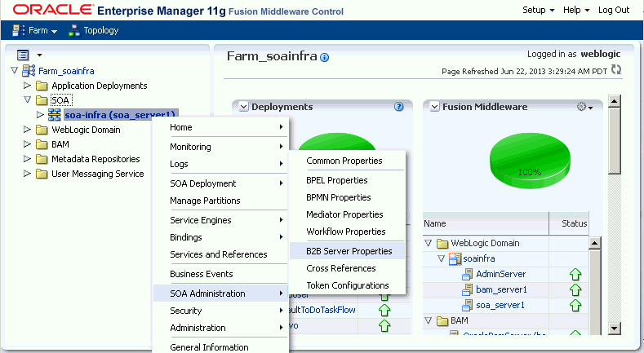This screenshot has height=353, width=644.
Task: Click the WebLogic Domain folder icon in table
Action: [x=442, y=244]
